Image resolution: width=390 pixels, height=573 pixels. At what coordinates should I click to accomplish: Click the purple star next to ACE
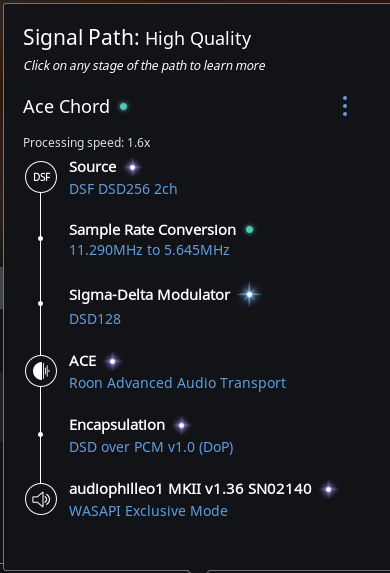112,361
